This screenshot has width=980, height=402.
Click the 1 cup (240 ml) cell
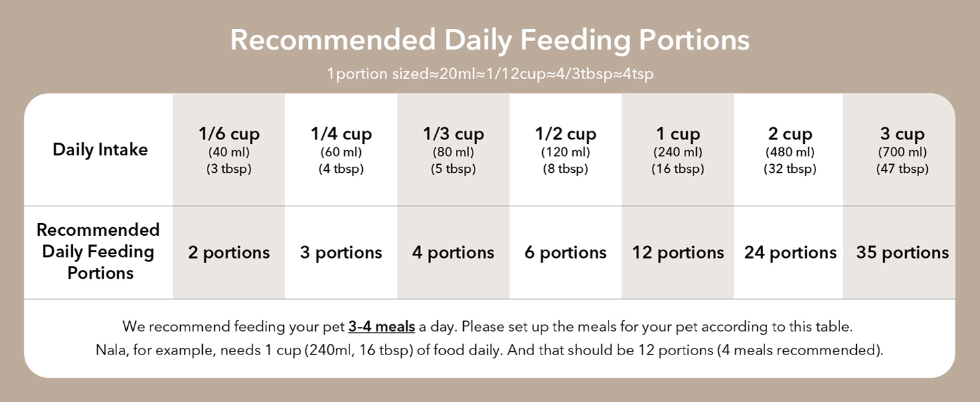coord(677,150)
